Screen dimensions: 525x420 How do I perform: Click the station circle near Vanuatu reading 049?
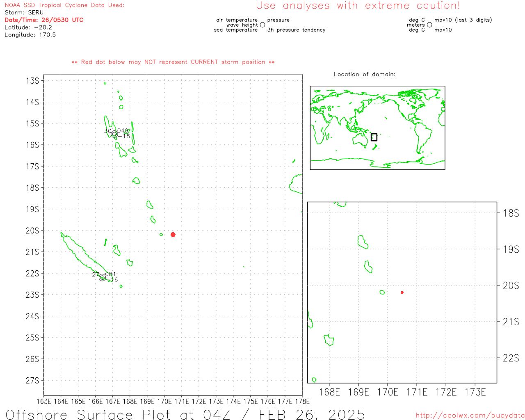click(x=114, y=134)
